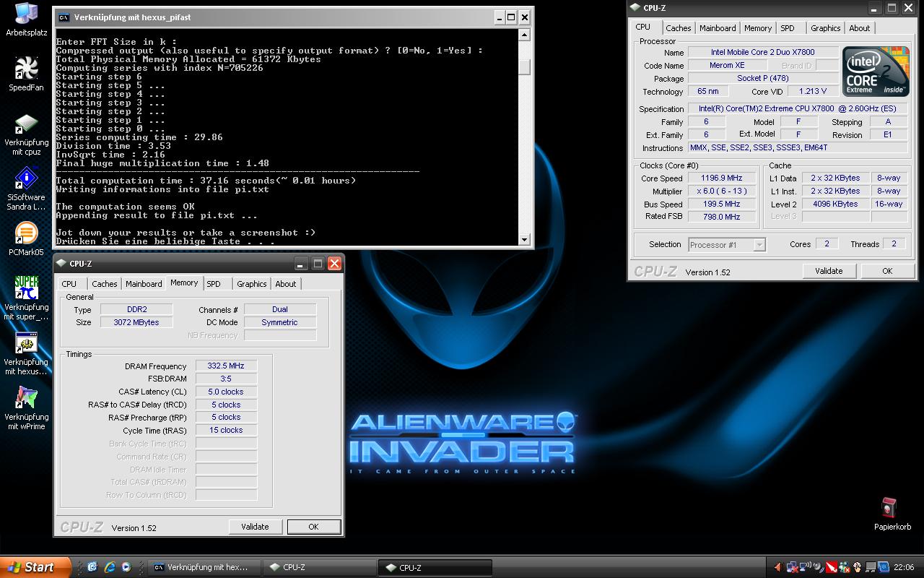Click the memory Type DDR2 field
The height and width of the screenshot is (578, 924).
tap(136, 309)
